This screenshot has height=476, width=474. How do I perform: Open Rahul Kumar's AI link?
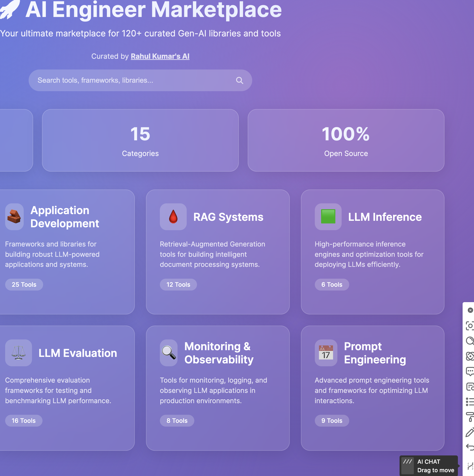160,56
